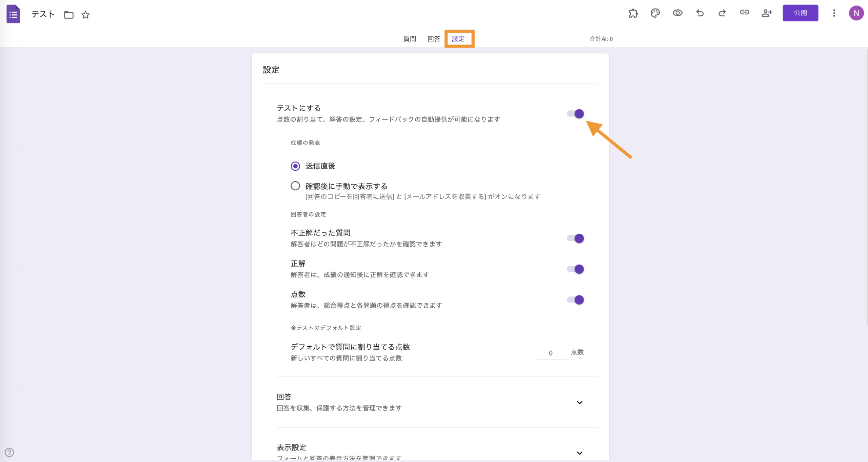Open the add-ons puzzle icon
Image resolution: width=868 pixels, height=462 pixels.
coord(633,13)
